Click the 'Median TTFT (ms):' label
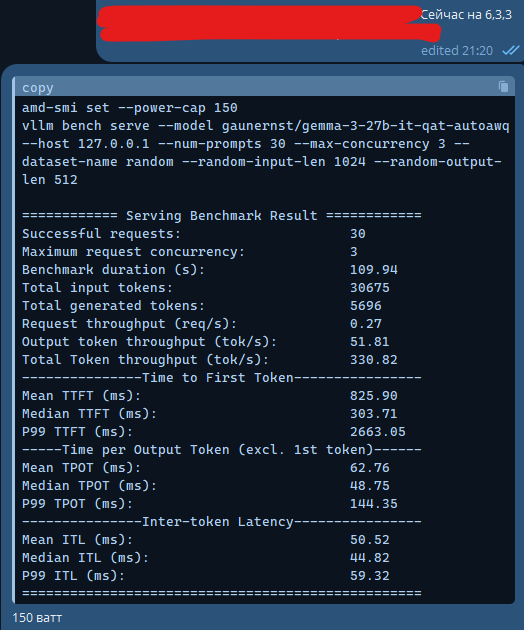This screenshot has width=524, height=630. pyautogui.click(x=89, y=414)
